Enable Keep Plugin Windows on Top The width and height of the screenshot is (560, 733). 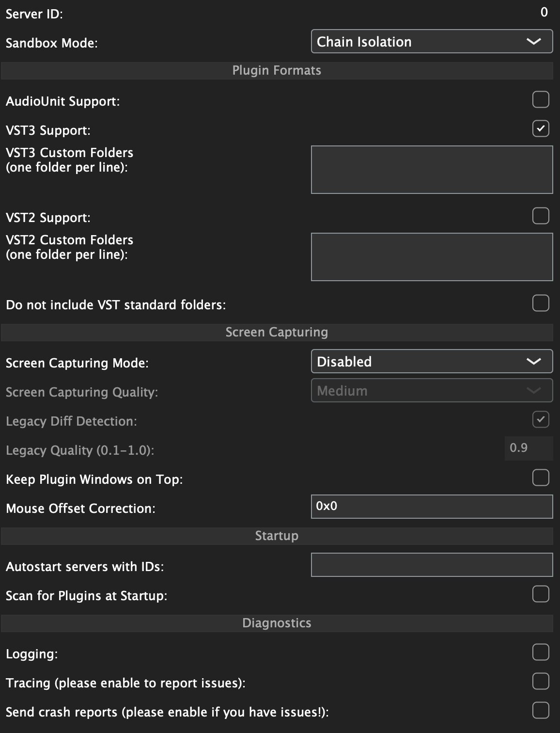(541, 478)
